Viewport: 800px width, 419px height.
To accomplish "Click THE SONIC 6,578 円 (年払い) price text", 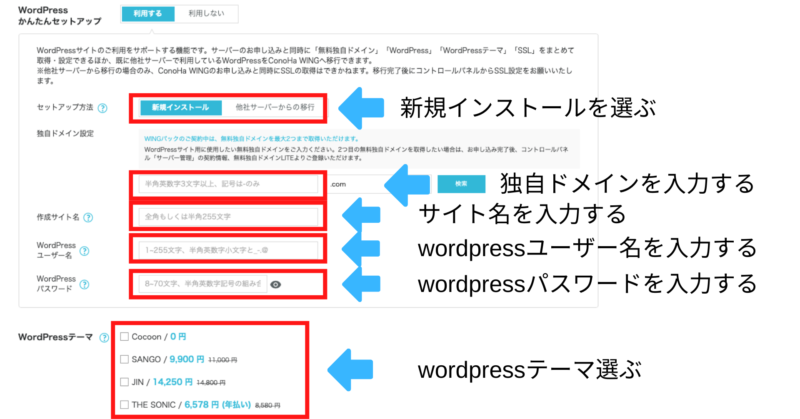I will coord(218,405).
